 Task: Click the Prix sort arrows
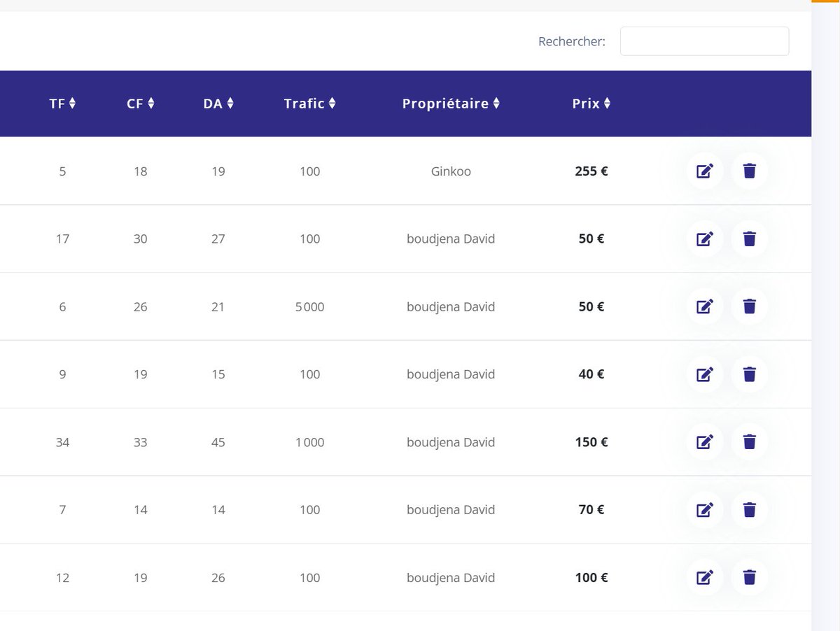tap(606, 103)
